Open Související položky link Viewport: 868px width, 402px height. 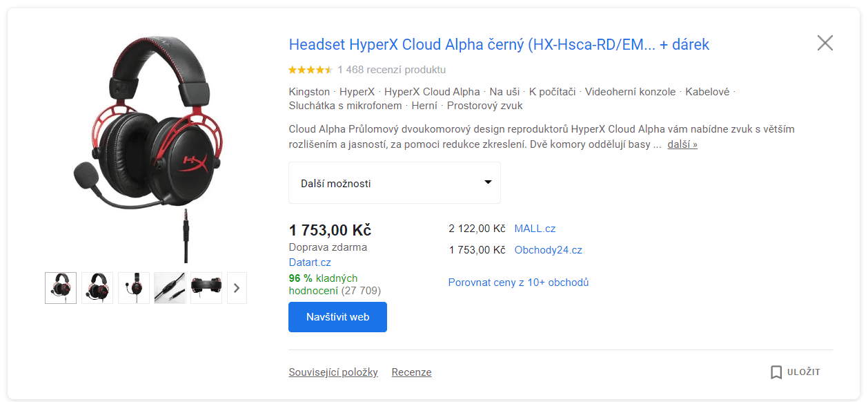pyautogui.click(x=333, y=372)
